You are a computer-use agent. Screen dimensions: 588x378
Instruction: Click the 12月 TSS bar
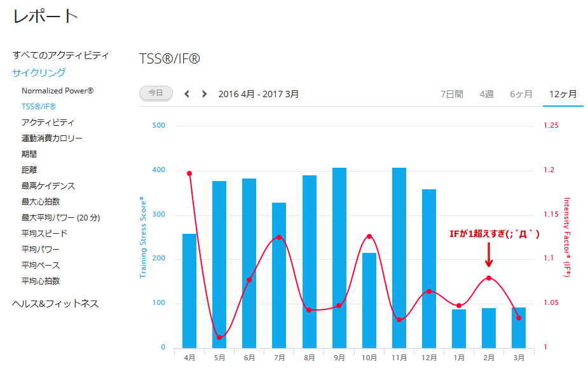(x=429, y=269)
